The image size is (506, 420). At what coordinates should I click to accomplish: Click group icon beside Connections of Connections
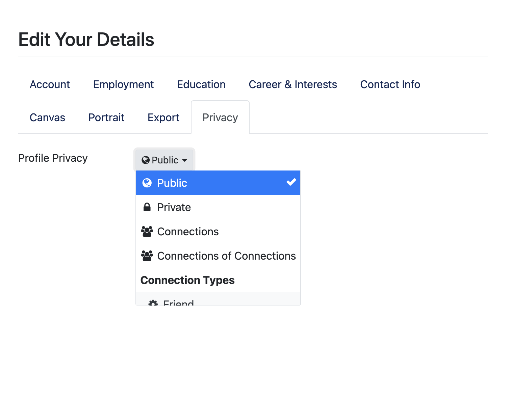click(x=147, y=256)
